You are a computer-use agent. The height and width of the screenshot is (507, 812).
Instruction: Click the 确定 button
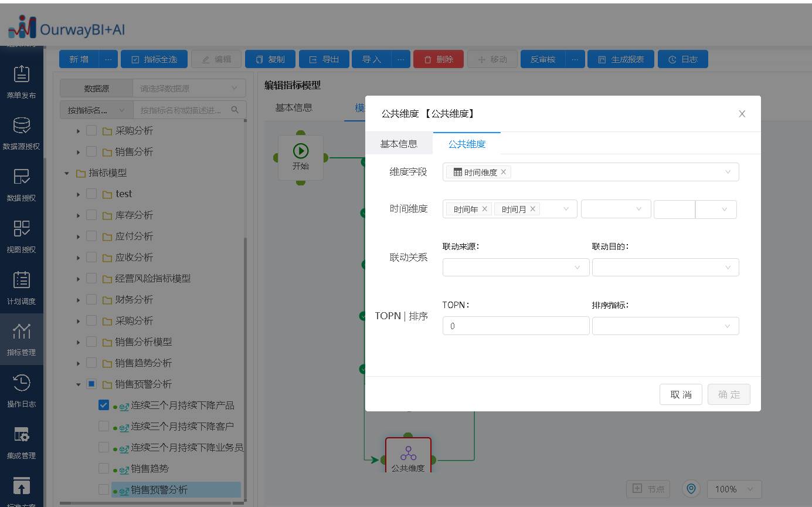[729, 394]
